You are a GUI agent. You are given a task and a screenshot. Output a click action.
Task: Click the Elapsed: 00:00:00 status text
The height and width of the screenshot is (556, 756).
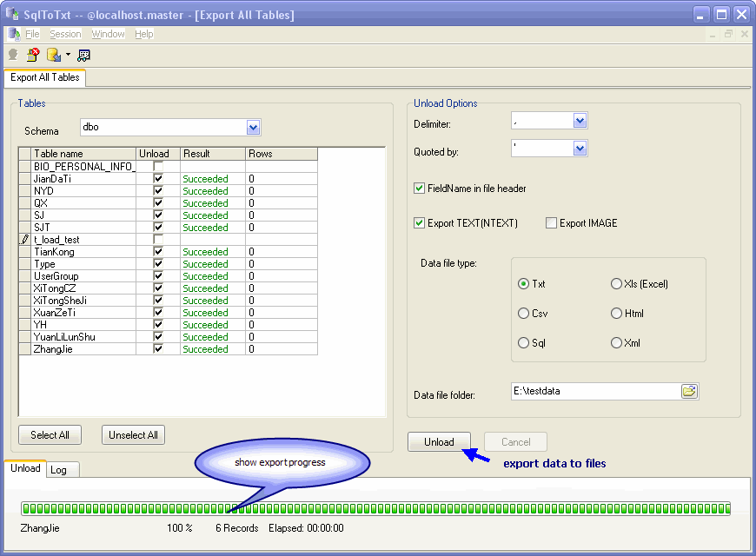(x=306, y=528)
